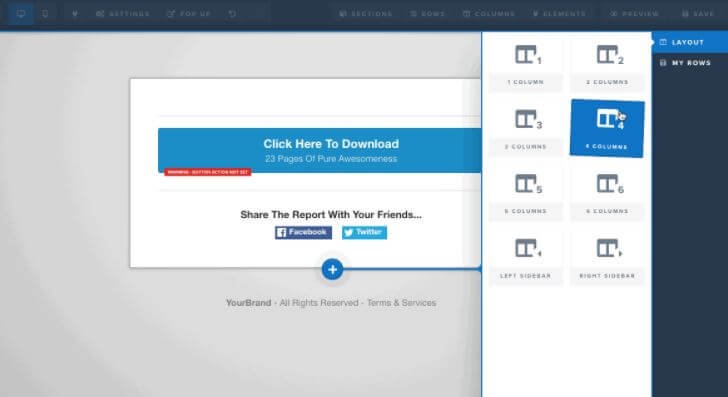Choose the 1 Column row layout
This screenshot has width=728, height=397.
click(526, 65)
